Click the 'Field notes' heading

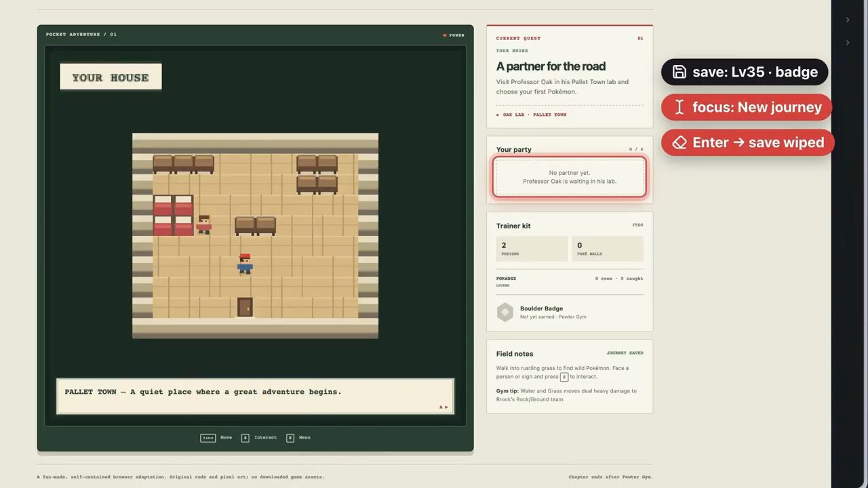(515, 354)
